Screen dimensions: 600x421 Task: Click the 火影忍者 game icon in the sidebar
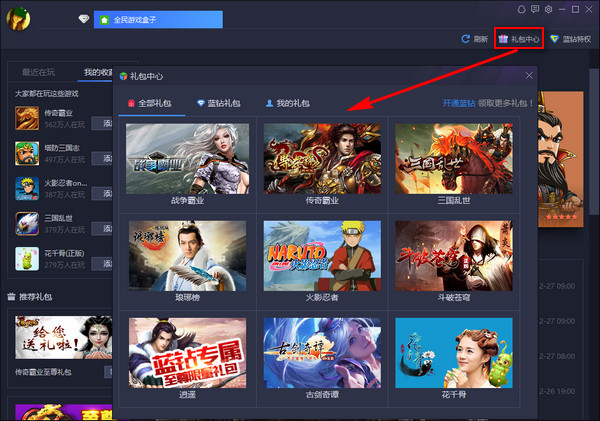pos(27,188)
